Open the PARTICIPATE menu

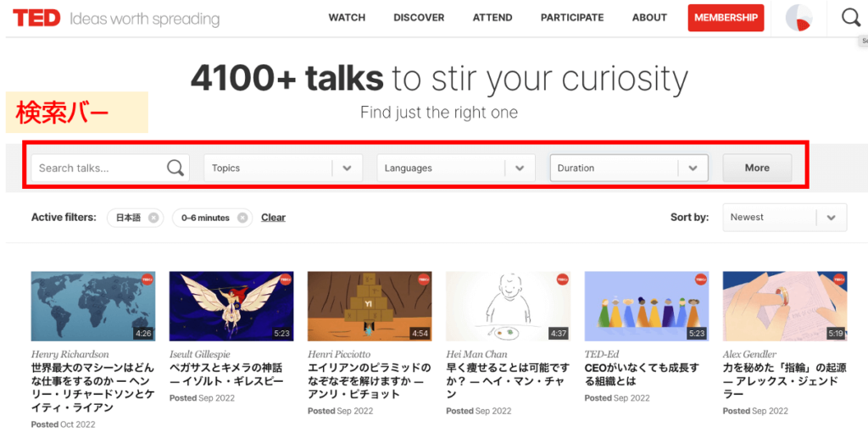572,18
